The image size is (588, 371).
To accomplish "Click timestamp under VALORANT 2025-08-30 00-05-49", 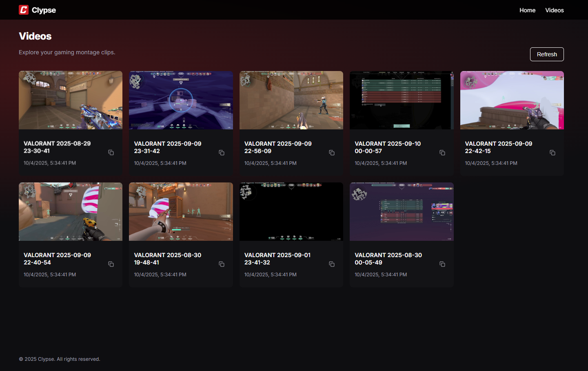I will tap(381, 274).
